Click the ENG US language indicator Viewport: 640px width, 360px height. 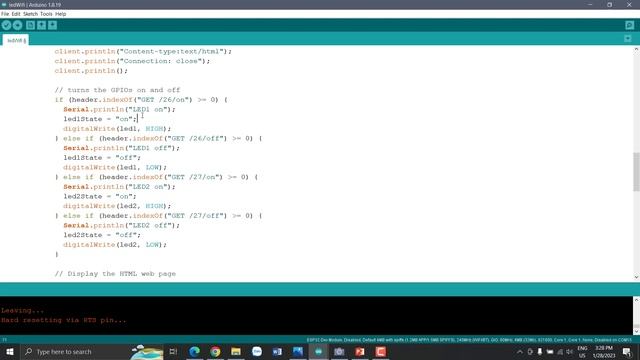(582, 352)
